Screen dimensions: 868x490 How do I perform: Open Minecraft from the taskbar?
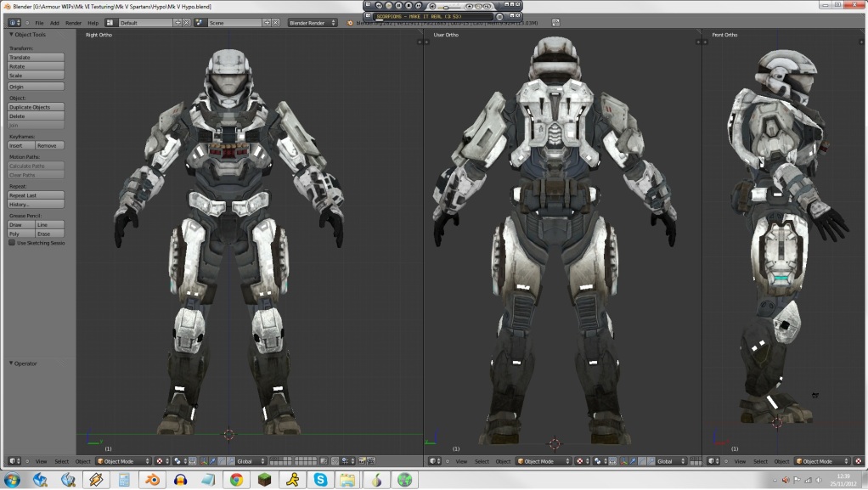[265, 480]
